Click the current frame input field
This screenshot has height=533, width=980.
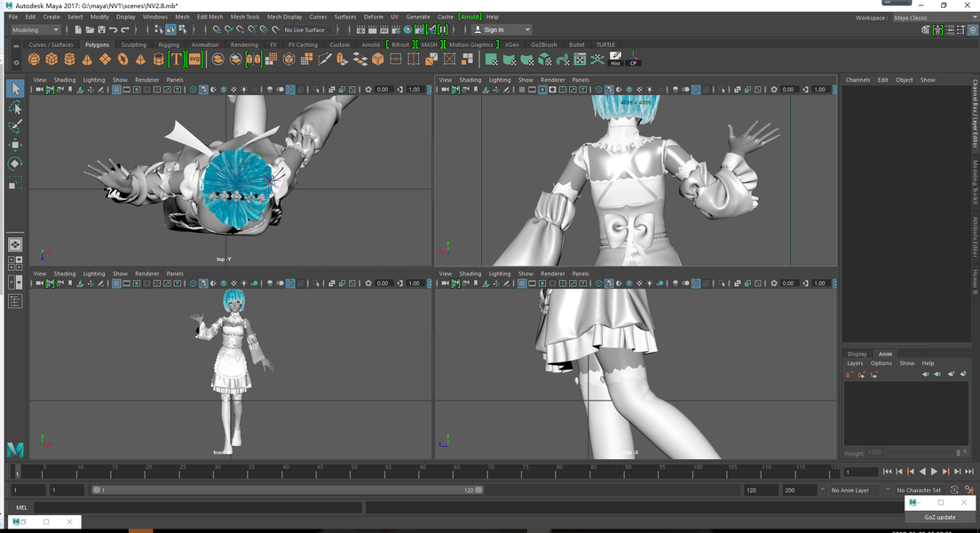coord(861,472)
